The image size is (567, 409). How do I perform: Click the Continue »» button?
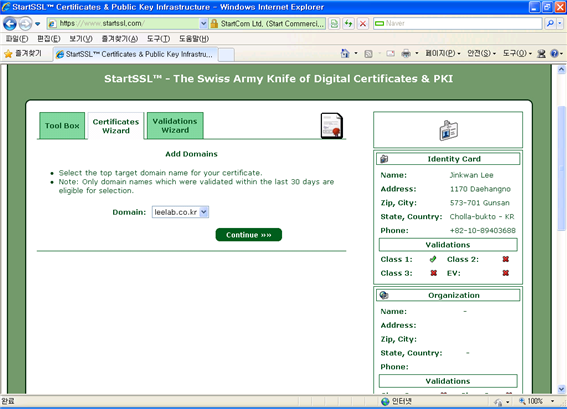click(x=249, y=235)
